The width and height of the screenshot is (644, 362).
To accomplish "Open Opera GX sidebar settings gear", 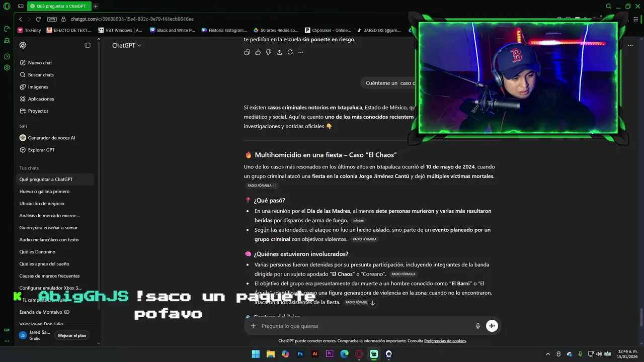I will pyautogui.click(x=7, y=67).
